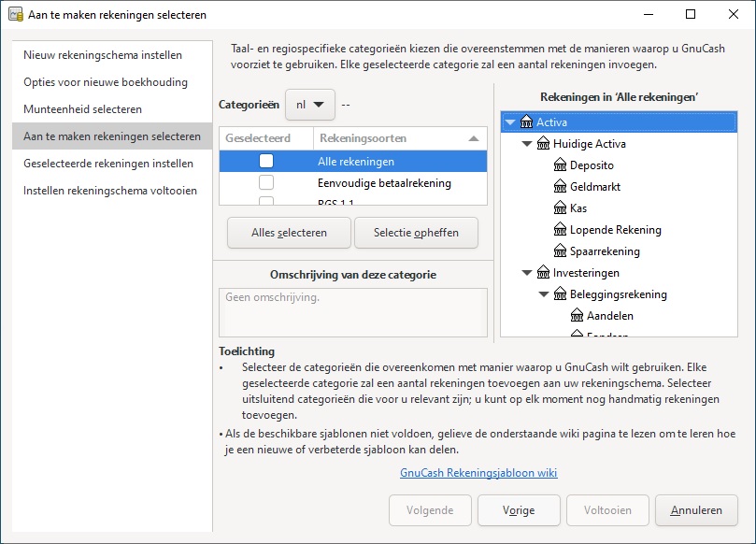Collapse the Huidige Activa tree node
The height and width of the screenshot is (544, 756).
click(x=527, y=144)
